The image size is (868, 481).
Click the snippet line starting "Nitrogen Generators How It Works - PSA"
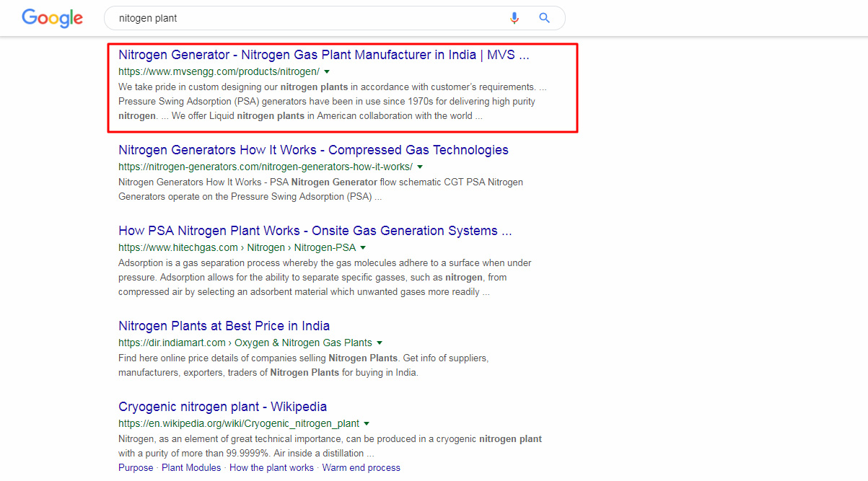coord(320,182)
